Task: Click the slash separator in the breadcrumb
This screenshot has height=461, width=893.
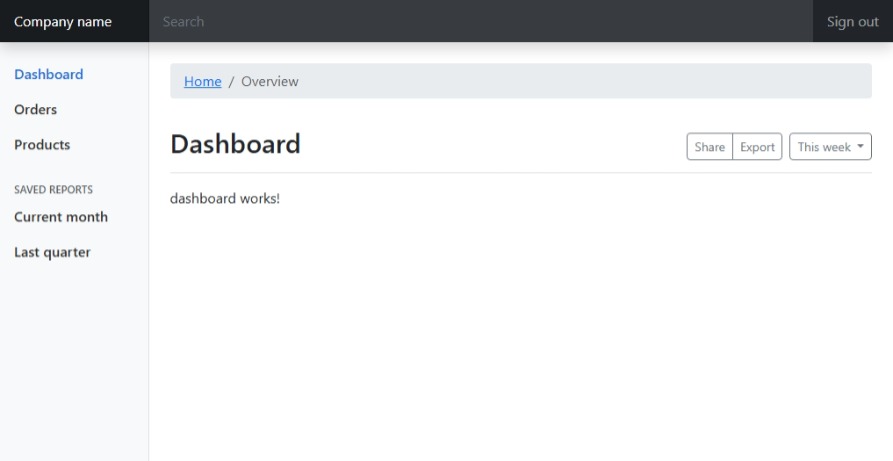Action: [x=232, y=82]
